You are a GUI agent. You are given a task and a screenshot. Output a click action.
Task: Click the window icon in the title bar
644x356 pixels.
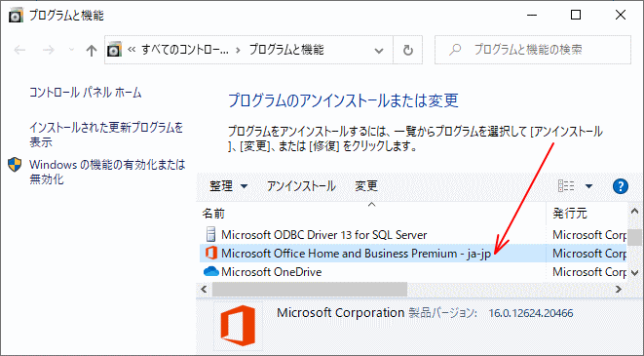[x=16, y=16]
